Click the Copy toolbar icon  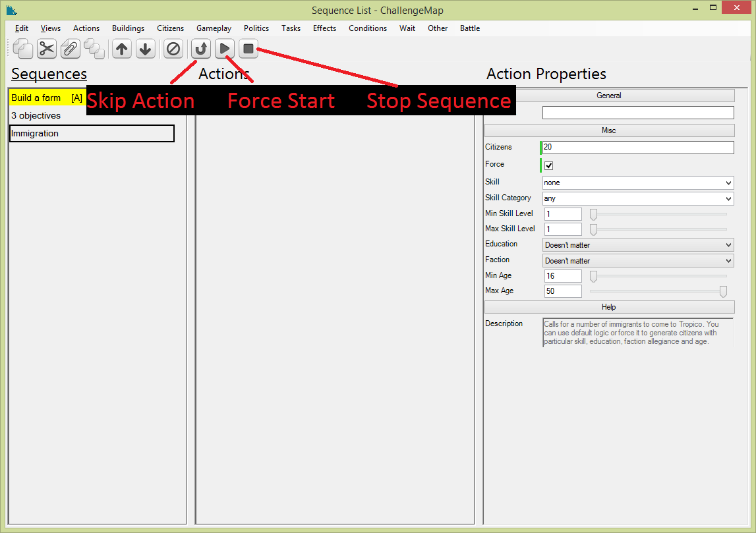point(22,49)
